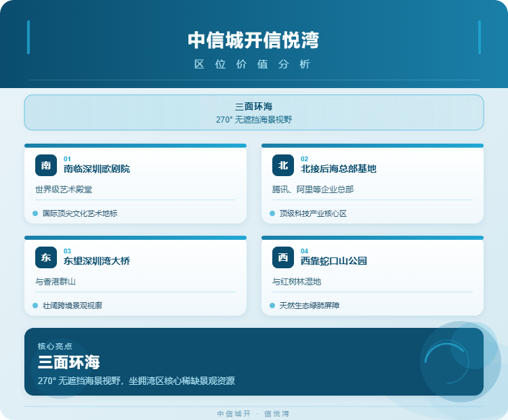This screenshot has width=508, height=420.
Task: Select the 三面环海 heading in top banner box
Action: (254, 106)
